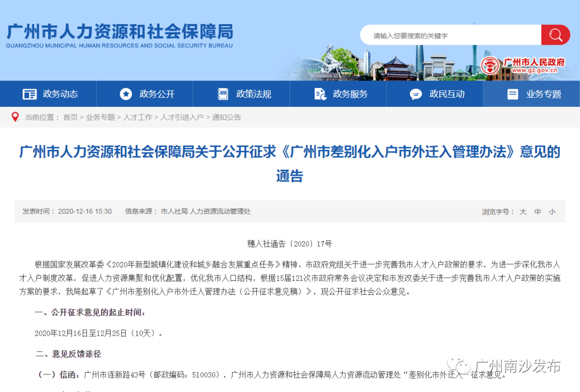Click the red location pin in breadcrumb bar
Image resolution: width=580 pixels, height=392 pixels.
[15, 117]
